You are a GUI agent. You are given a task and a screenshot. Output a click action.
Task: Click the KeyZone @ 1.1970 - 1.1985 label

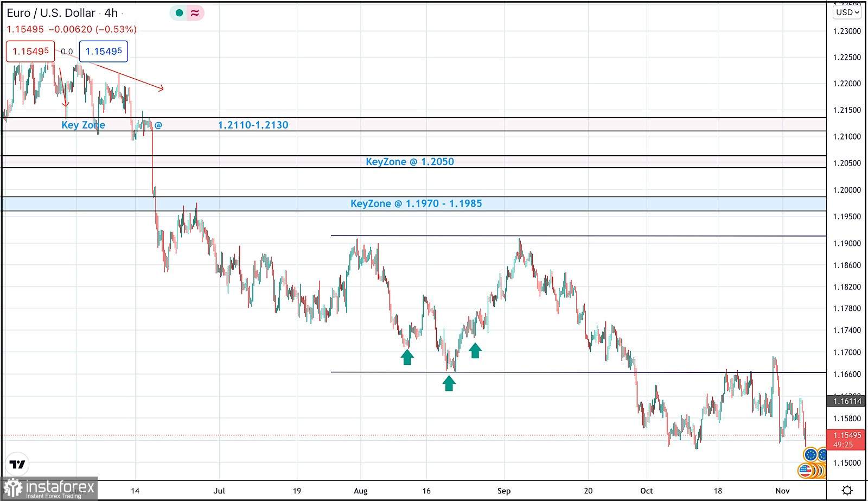click(416, 204)
